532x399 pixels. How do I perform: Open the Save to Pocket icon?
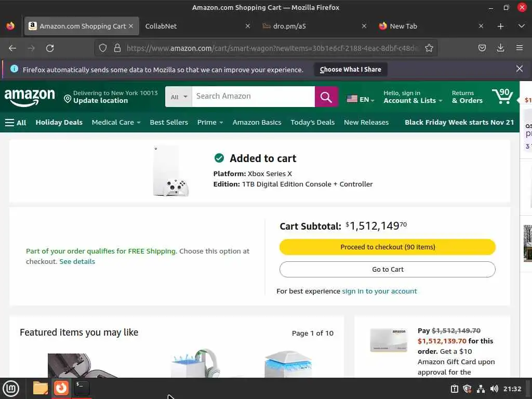coord(482,48)
